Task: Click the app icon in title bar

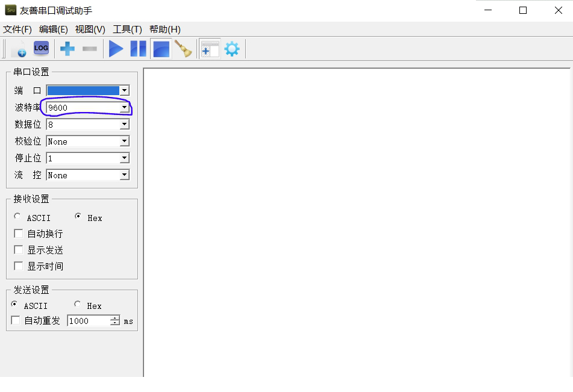Action: pyautogui.click(x=11, y=10)
